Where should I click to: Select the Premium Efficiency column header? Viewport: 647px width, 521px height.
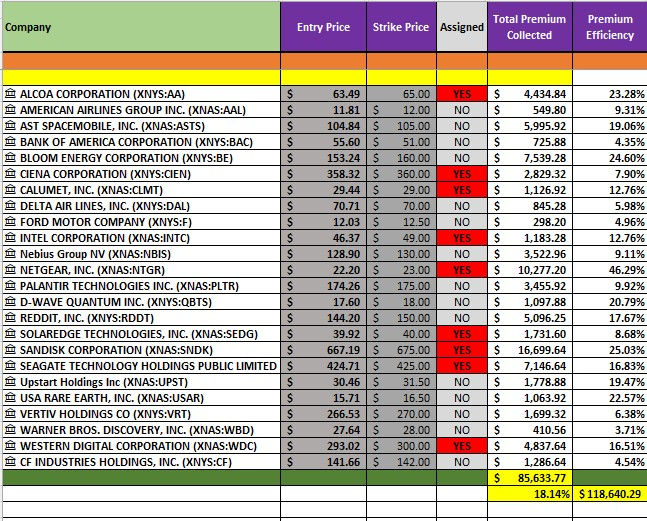tap(610, 27)
